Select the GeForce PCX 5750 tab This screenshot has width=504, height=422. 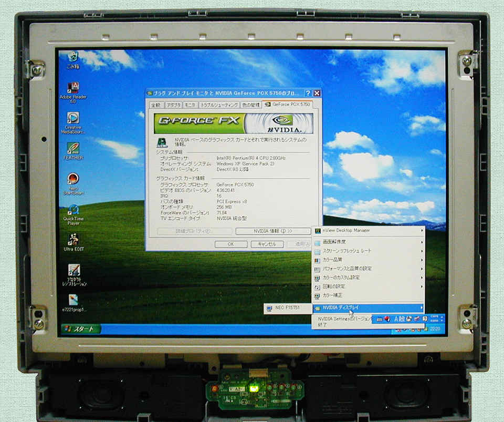(288, 104)
